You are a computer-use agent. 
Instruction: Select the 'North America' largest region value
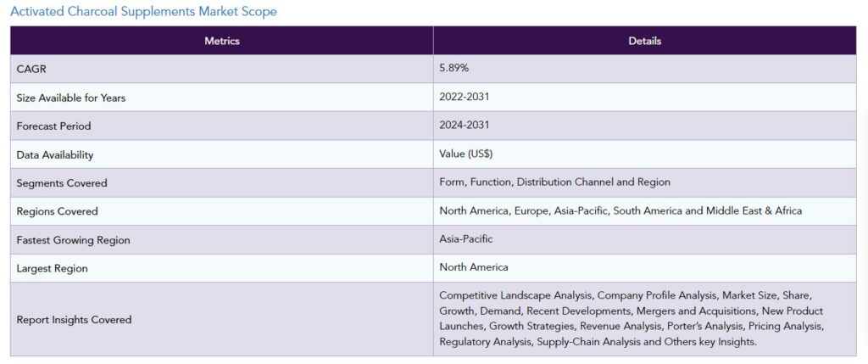pos(474,267)
